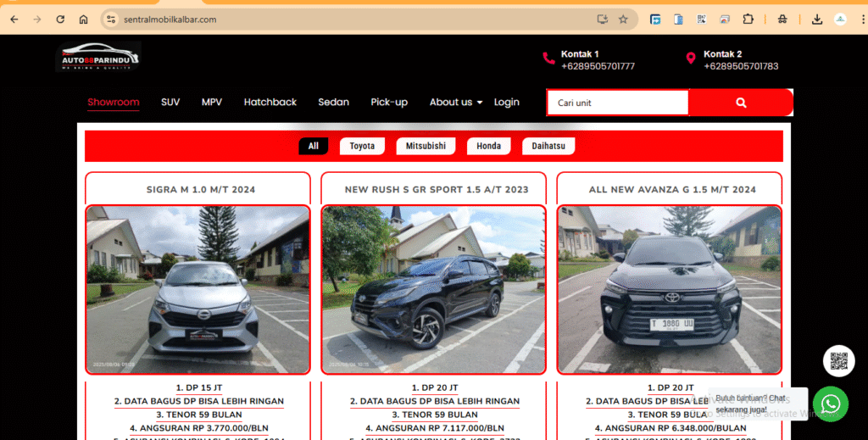Select the Toyota brand filter
Screen dimensions: 868x440
pos(362,147)
